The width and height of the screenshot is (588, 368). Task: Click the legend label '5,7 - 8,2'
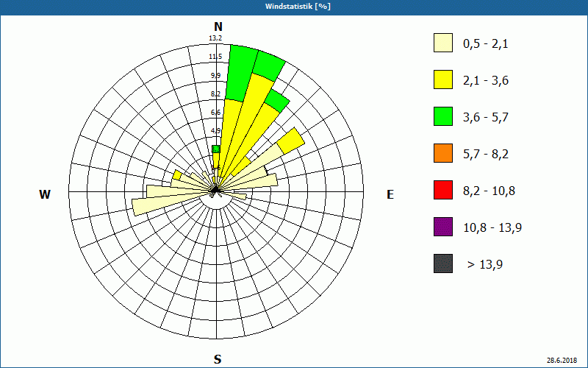486,155
